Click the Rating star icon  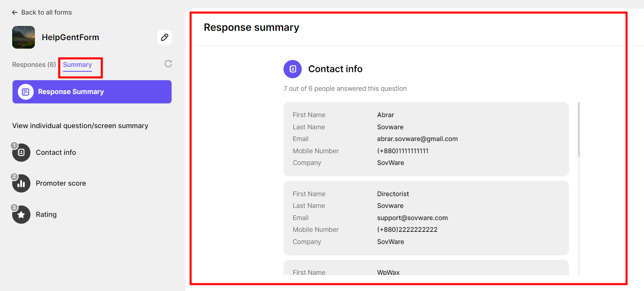pyautogui.click(x=21, y=215)
